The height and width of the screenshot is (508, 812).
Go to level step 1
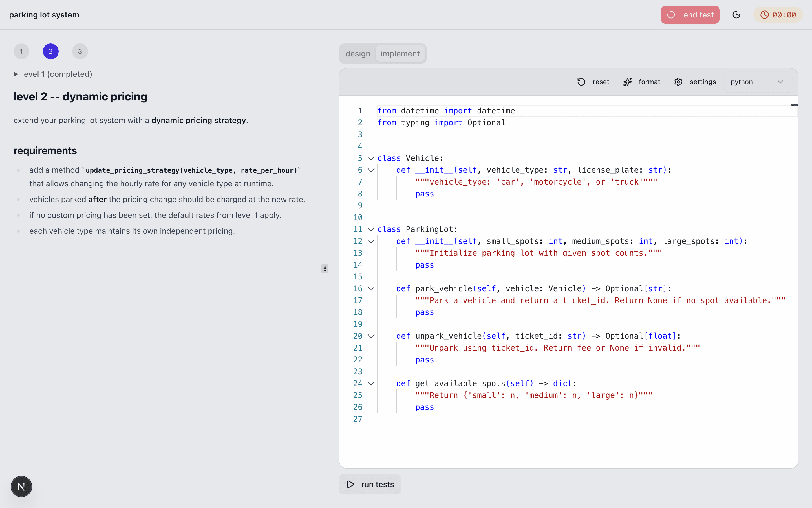point(21,51)
